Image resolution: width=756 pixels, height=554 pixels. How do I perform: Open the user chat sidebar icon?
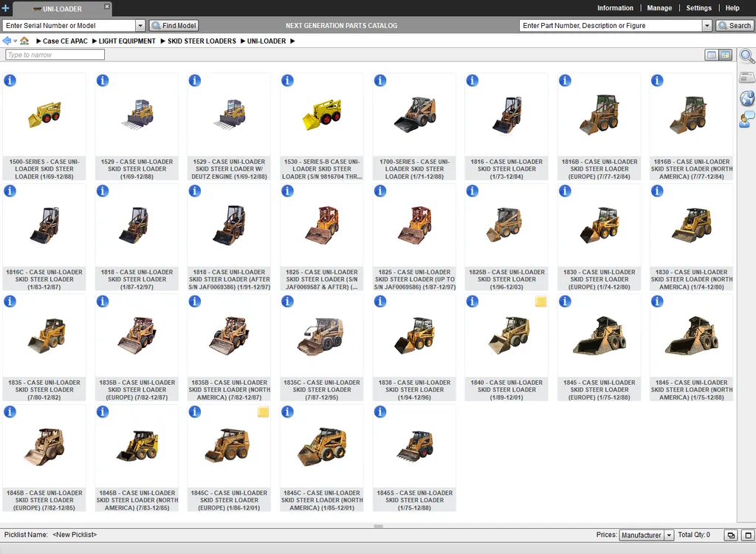click(747, 119)
